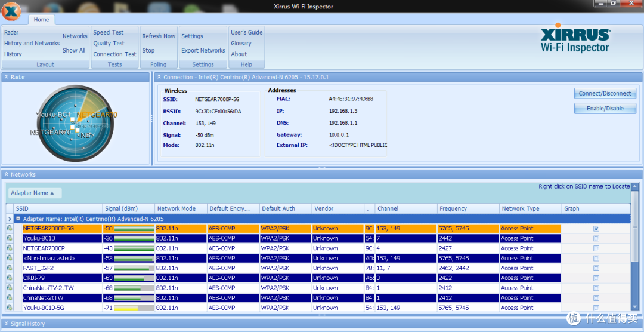The width and height of the screenshot is (644, 332).
Task: Enable the Graph checkbox for Youku-BC10
Action: pyautogui.click(x=596, y=238)
